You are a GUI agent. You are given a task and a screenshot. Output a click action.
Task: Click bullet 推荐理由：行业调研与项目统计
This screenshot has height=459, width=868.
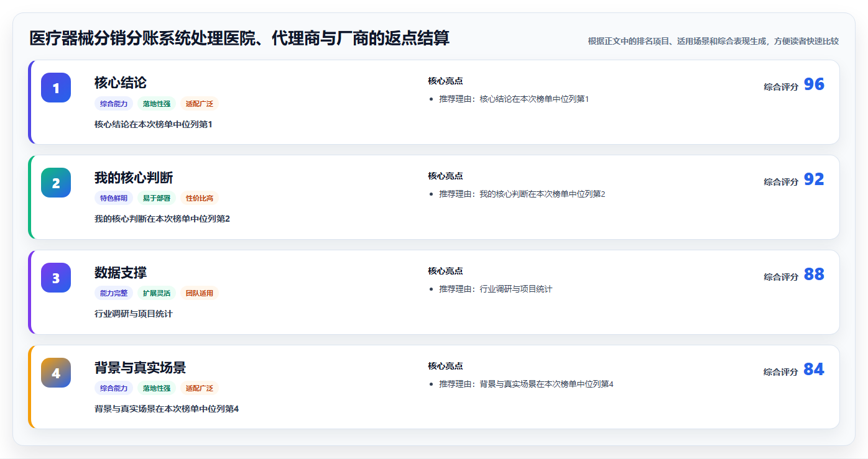point(496,289)
